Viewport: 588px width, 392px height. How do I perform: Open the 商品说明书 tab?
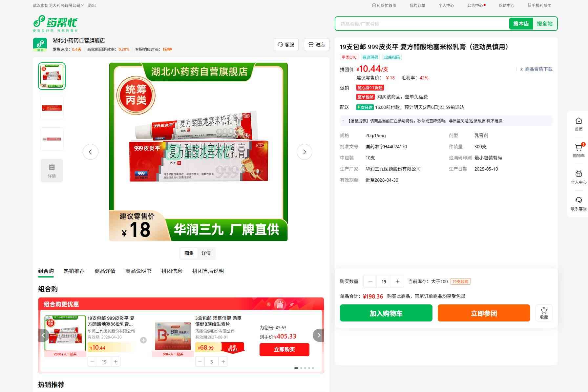[138, 271]
